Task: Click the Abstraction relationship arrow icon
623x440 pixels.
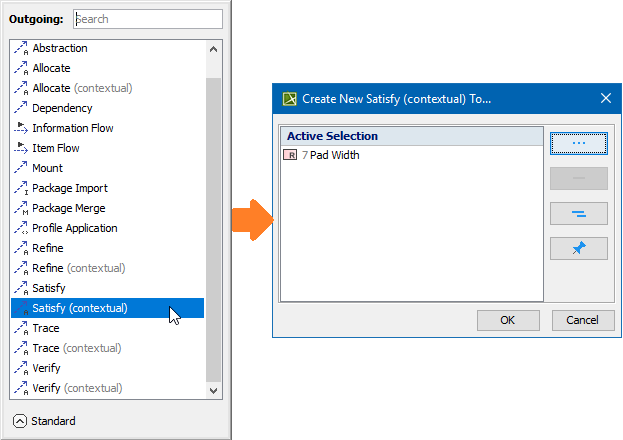Action: 21,48
